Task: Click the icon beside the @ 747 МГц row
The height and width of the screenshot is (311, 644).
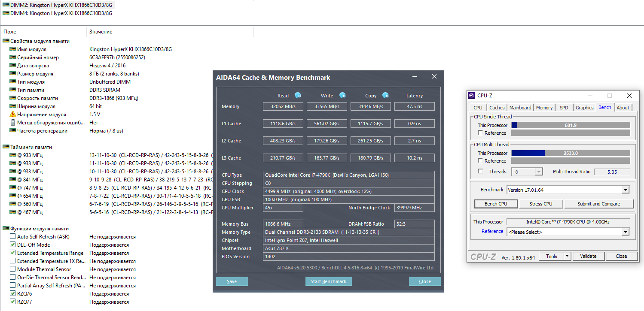Action: (13, 188)
